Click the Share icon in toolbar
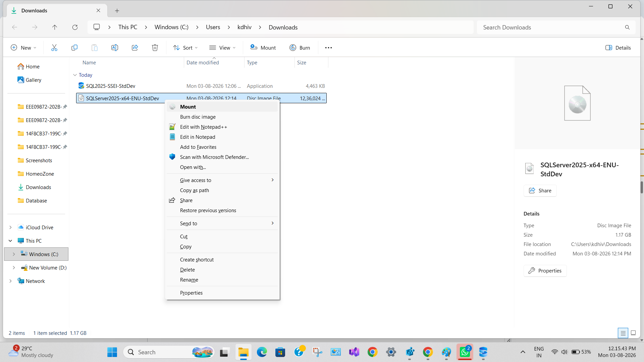644x362 pixels. [x=135, y=48]
